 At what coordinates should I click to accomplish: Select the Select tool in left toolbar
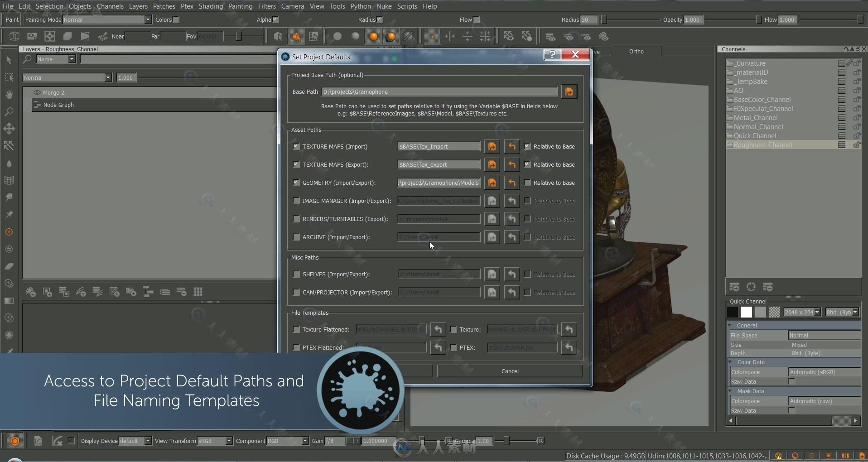[x=9, y=60]
